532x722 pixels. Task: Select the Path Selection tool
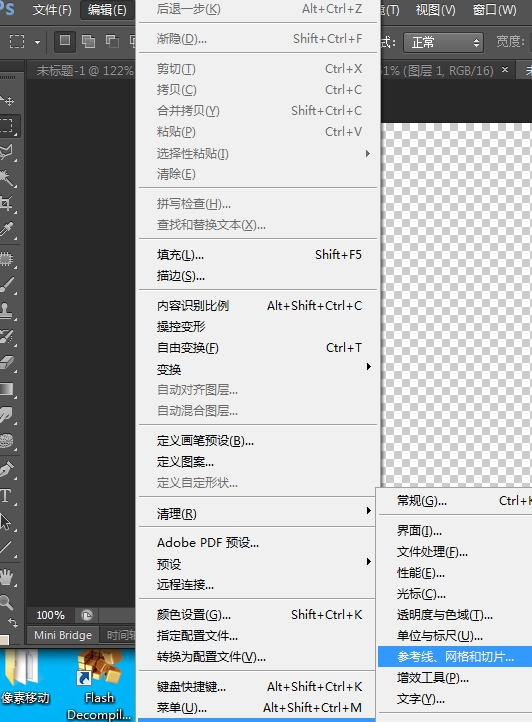click(7, 522)
